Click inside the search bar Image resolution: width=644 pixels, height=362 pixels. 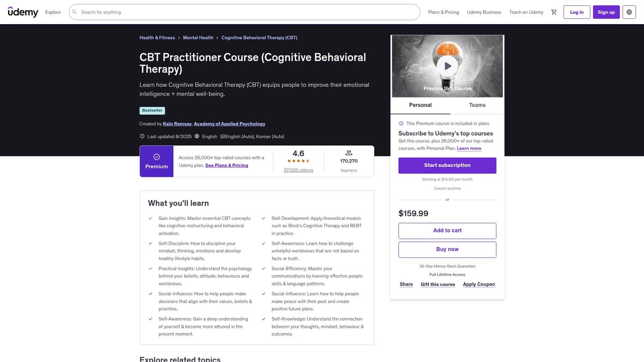click(x=215, y=11)
